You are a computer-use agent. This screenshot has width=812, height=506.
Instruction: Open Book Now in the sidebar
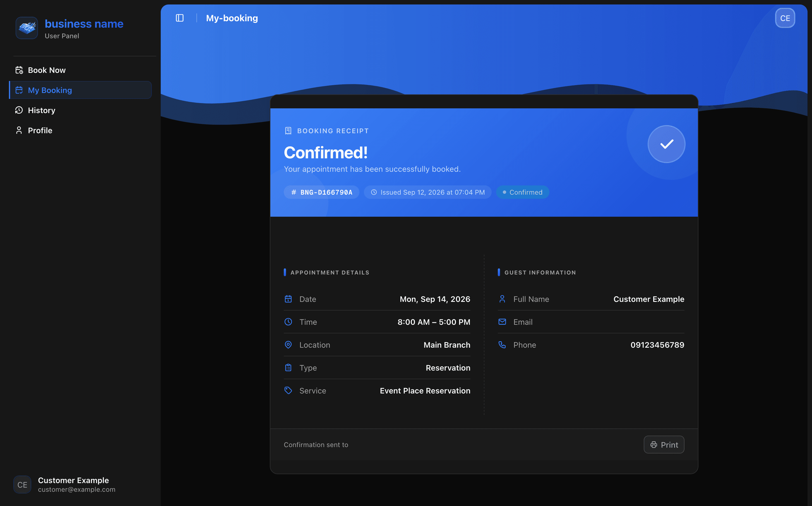pyautogui.click(x=80, y=70)
